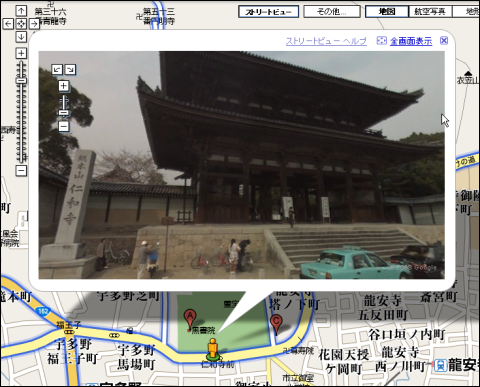Switch to 地図 map view
This screenshot has width=480, height=387.
[387, 11]
